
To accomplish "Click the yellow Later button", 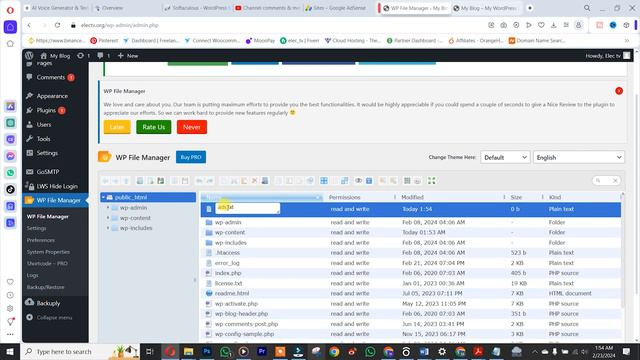I will coord(117,127).
